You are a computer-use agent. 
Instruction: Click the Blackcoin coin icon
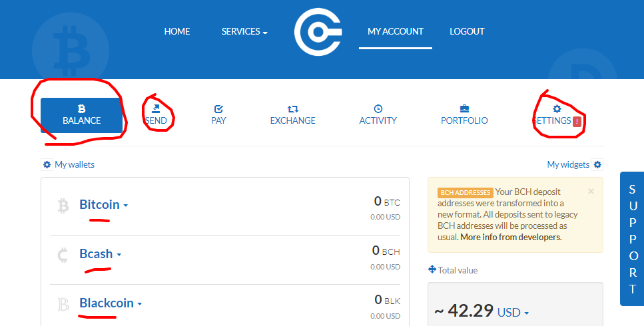tap(63, 304)
